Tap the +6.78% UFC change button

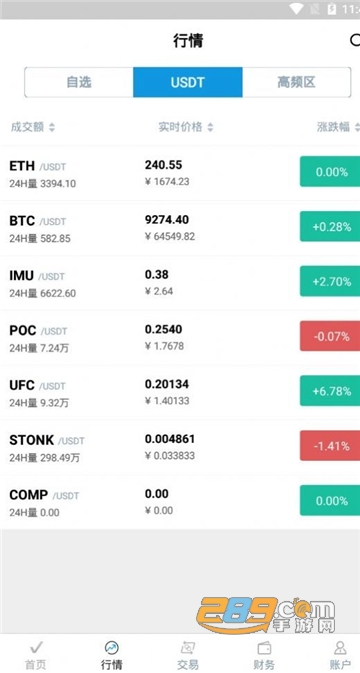[x=330, y=391]
